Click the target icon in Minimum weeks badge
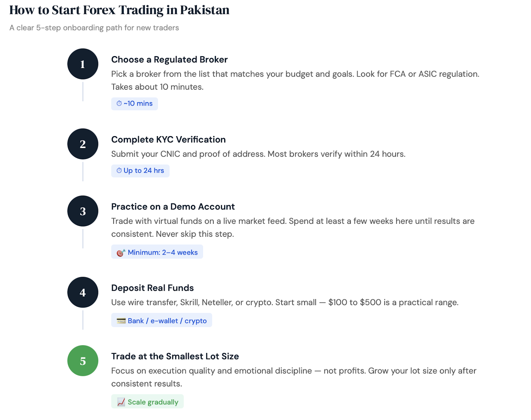 (x=121, y=253)
